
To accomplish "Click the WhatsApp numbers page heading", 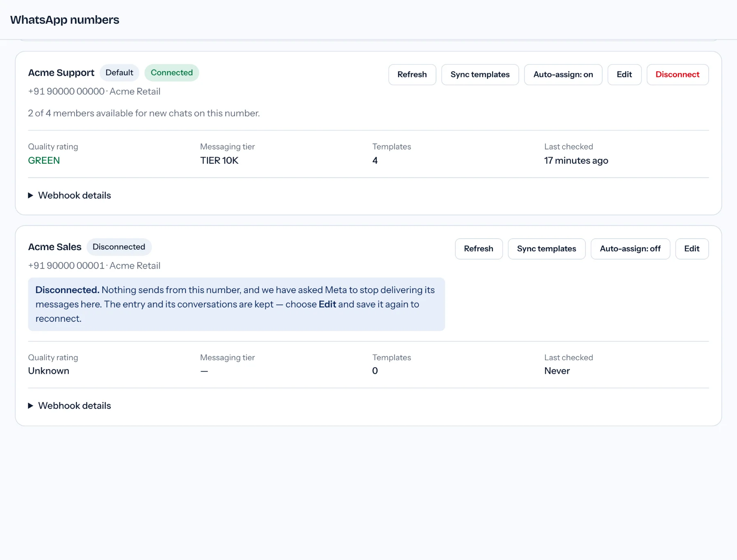I will pyautogui.click(x=65, y=20).
